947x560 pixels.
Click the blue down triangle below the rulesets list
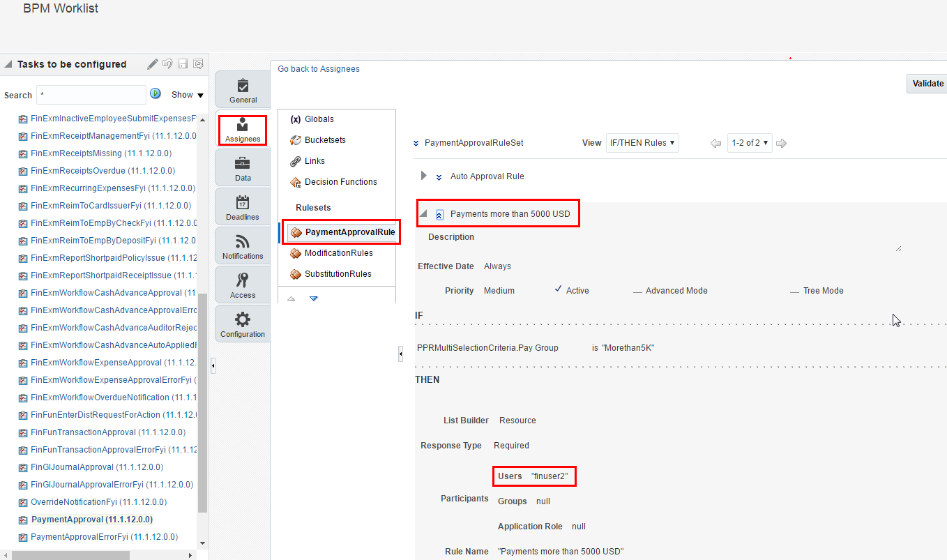coord(313,298)
